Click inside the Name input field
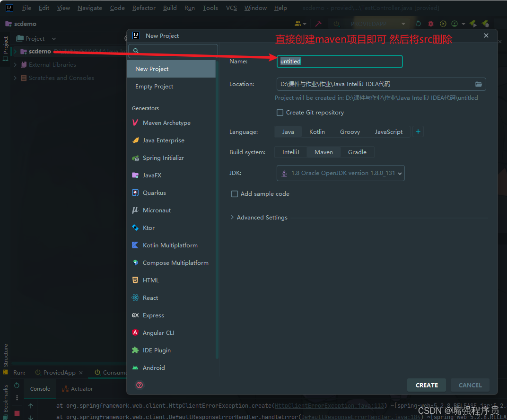The image size is (507, 420). tap(340, 61)
